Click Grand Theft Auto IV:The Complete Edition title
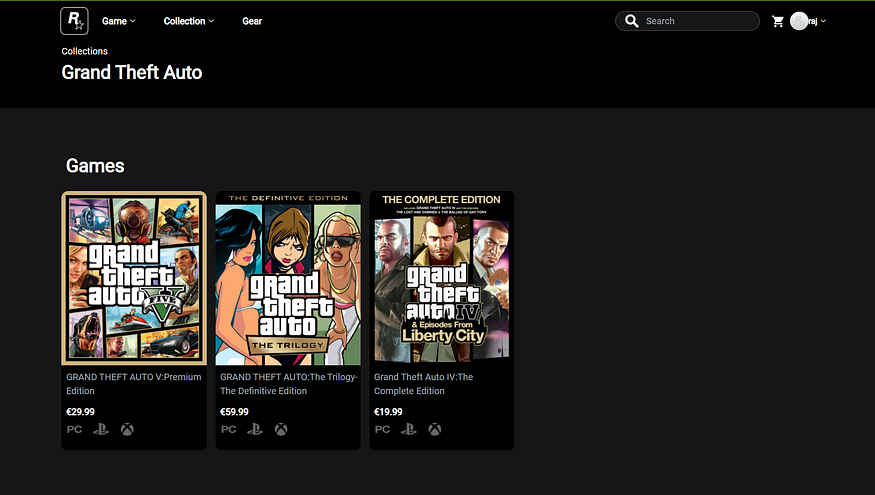This screenshot has height=495, width=875. tap(424, 384)
